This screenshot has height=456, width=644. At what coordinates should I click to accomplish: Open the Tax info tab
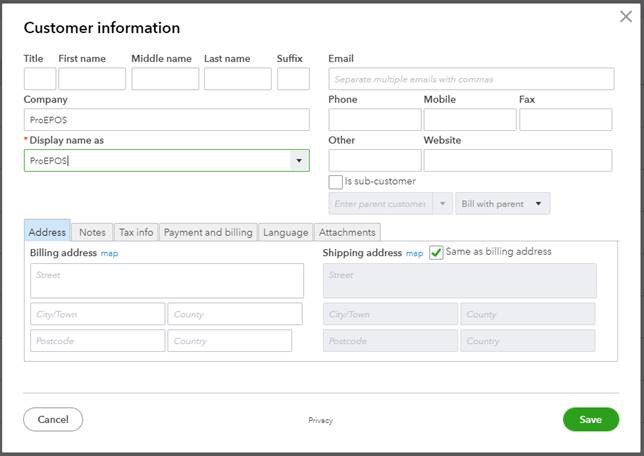136,232
